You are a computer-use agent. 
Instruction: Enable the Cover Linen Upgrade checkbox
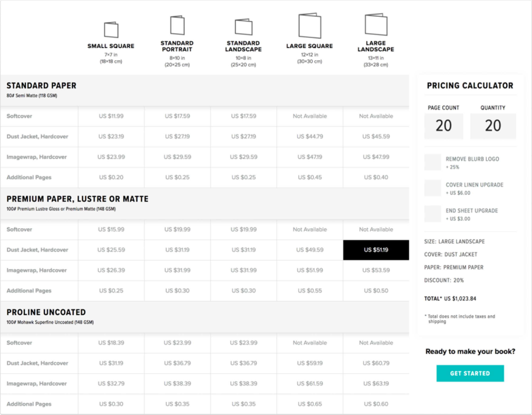[433, 188]
